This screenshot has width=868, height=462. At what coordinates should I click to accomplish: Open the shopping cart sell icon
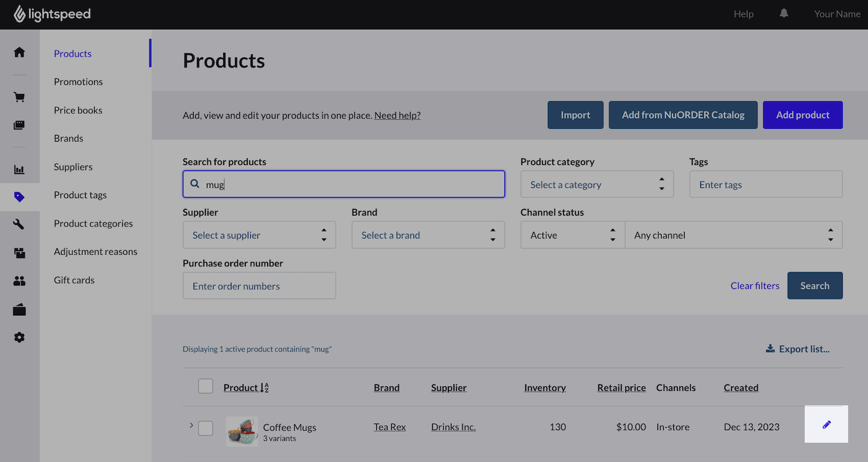tap(19, 98)
